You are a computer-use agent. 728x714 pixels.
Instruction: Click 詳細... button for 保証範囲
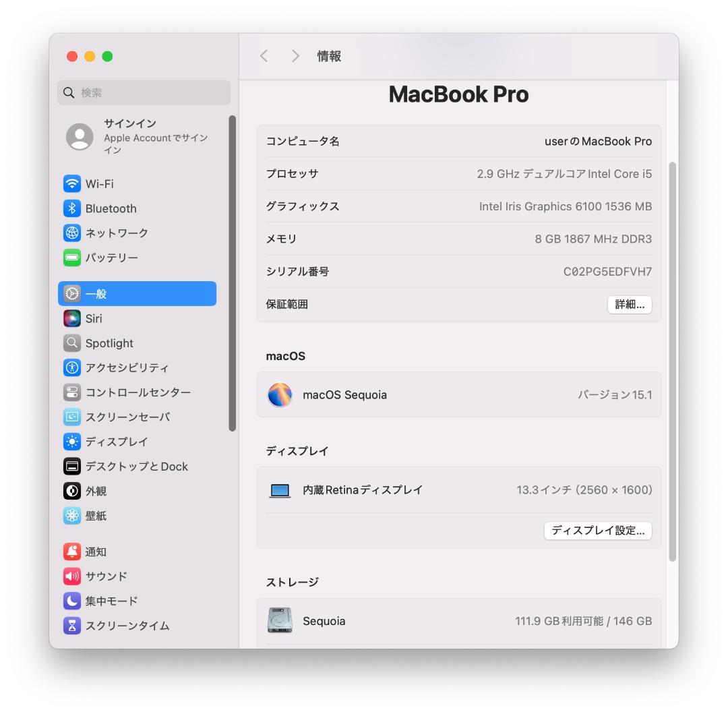pyautogui.click(x=630, y=305)
